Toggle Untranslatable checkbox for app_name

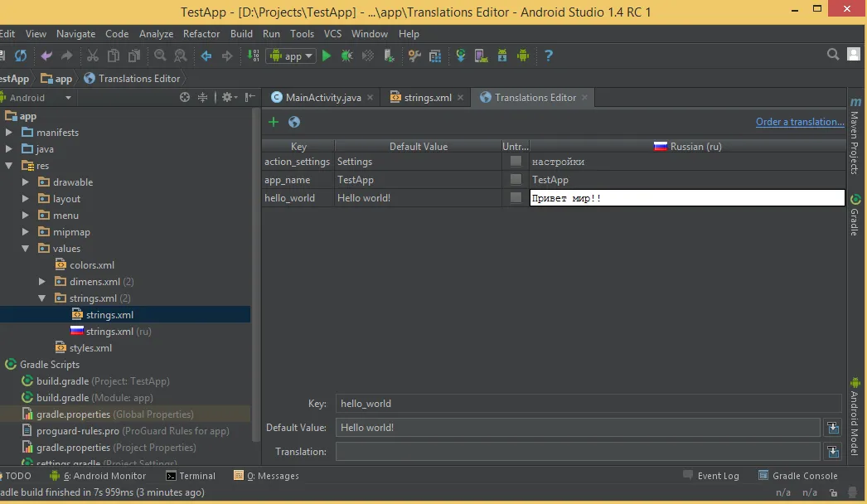tap(516, 179)
